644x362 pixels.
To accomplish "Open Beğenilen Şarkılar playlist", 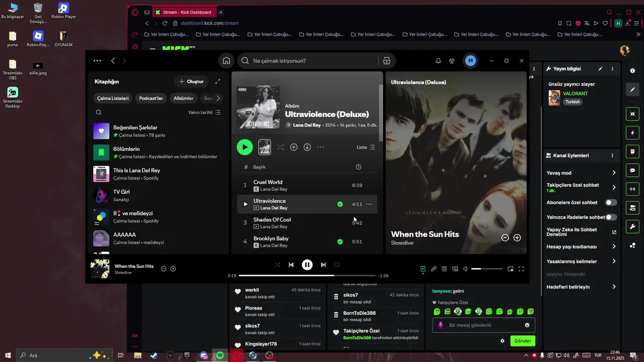I will click(158, 131).
